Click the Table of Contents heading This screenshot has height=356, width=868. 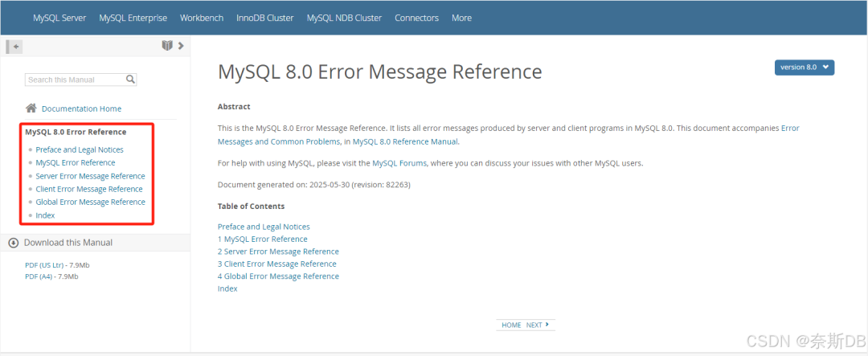pos(252,206)
